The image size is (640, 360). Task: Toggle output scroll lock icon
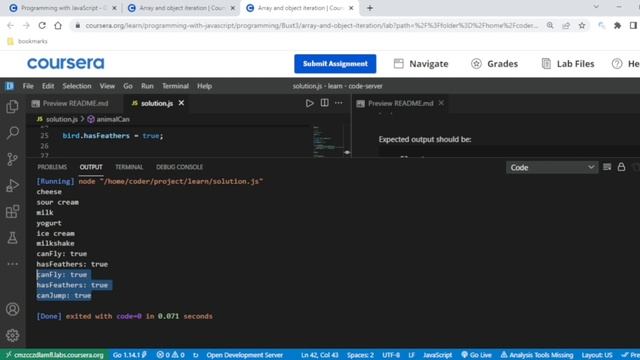(621, 167)
